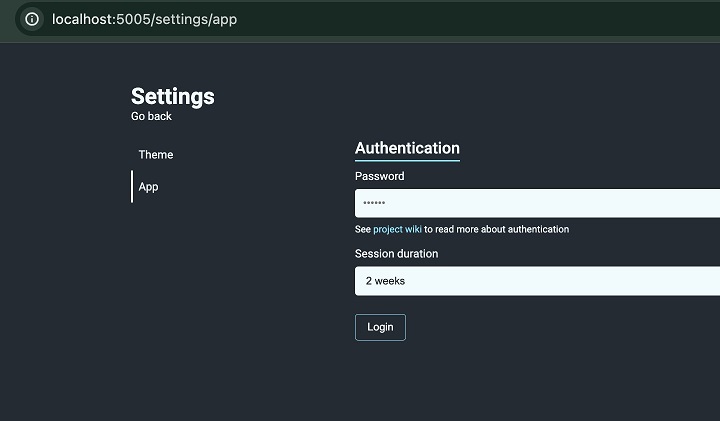Image resolution: width=720 pixels, height=421 pixels.
Task: Click the Go back link
Action: [x=151, y=116]
